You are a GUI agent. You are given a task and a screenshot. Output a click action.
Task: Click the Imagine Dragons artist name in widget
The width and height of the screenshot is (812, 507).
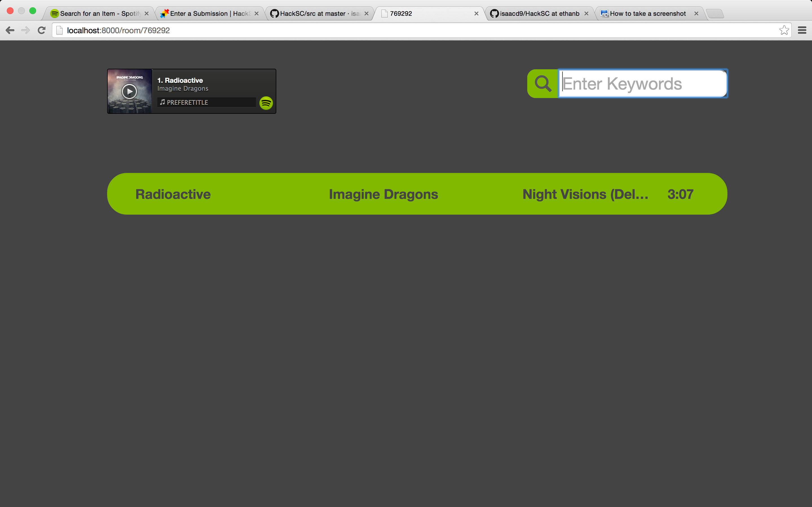click(x=182, y=88)
